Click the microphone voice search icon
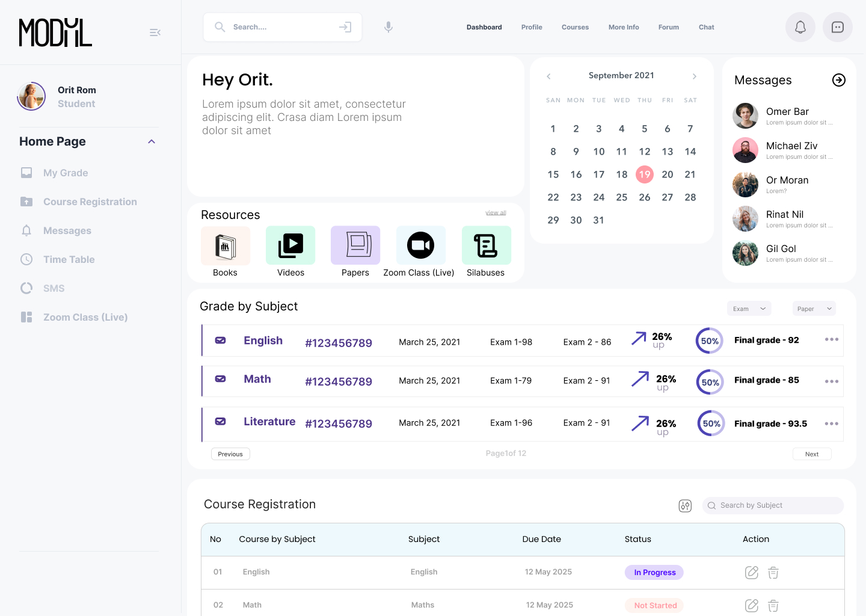Image resolution: width=866 pixels, height=616 pixels. point(388,27)
